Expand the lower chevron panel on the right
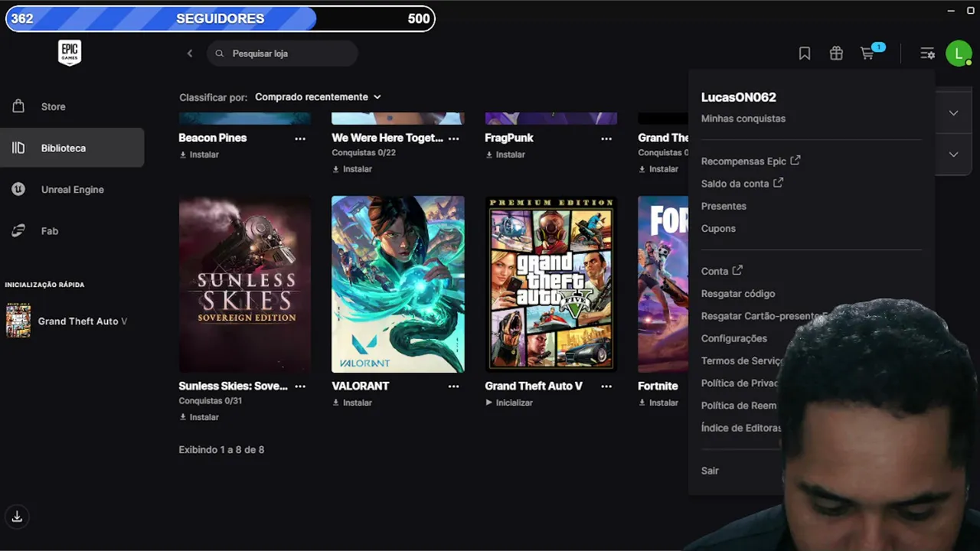Image resolution: width=980 pixels, height=551 pixels. [x=953, y=154]
